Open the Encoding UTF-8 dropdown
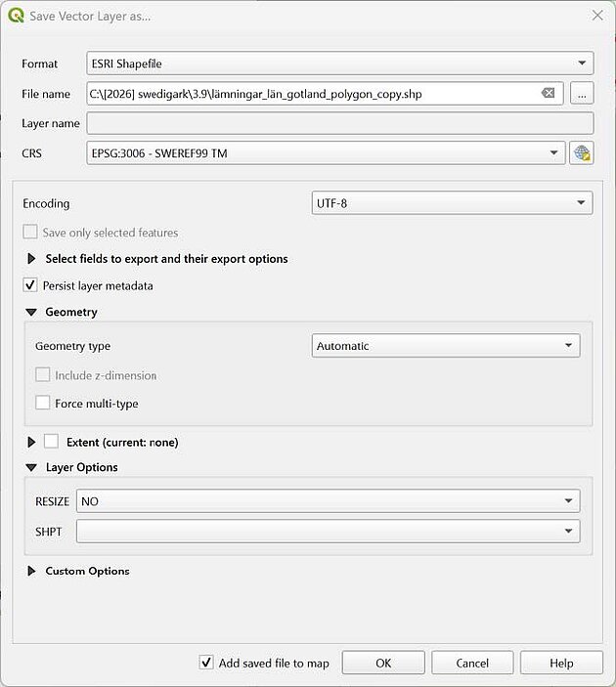Viewport: 616px width, 687px height. point(452,203)
